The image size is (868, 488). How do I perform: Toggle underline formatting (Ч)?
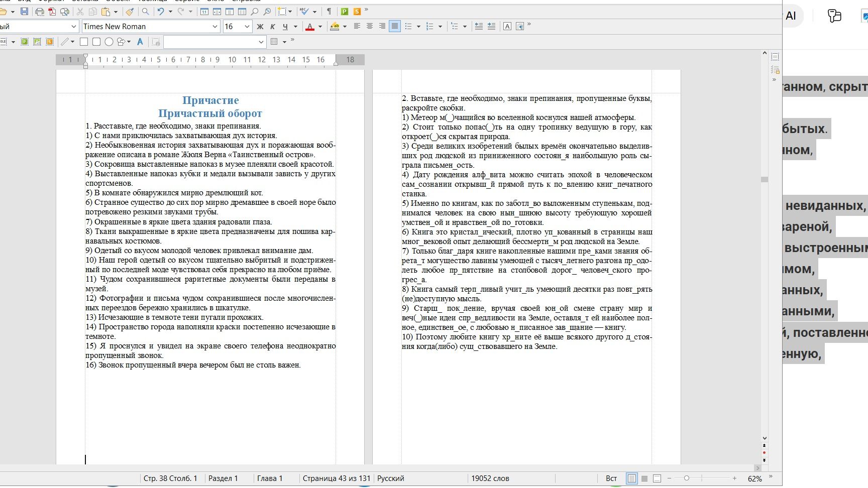pos(285,27)
